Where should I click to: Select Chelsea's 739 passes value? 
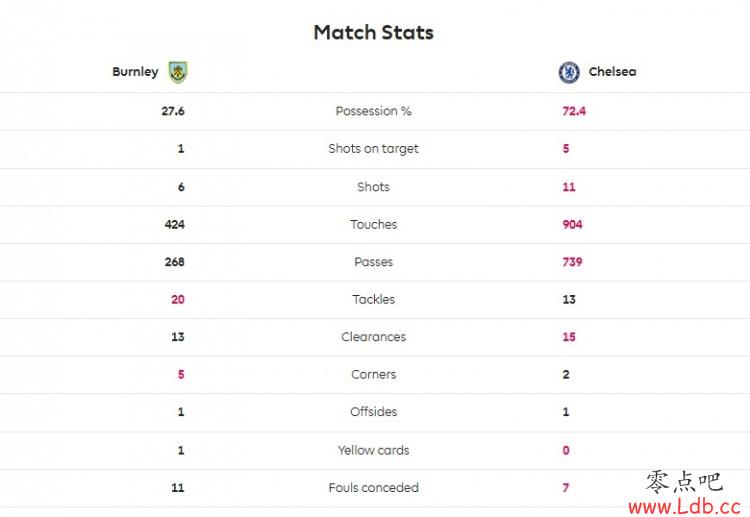572,262
